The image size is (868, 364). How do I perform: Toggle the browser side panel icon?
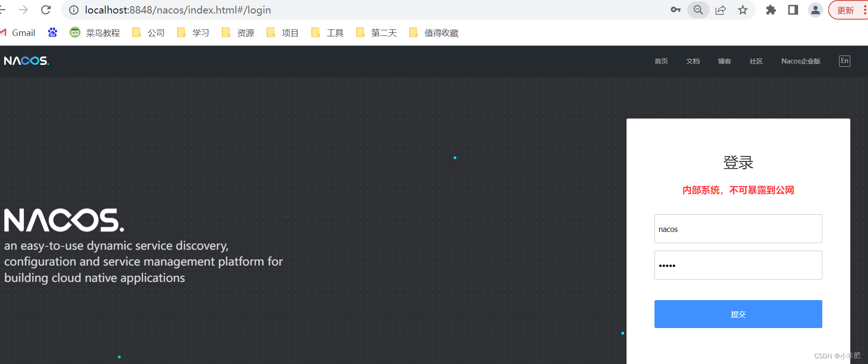[x=793, y=10]
